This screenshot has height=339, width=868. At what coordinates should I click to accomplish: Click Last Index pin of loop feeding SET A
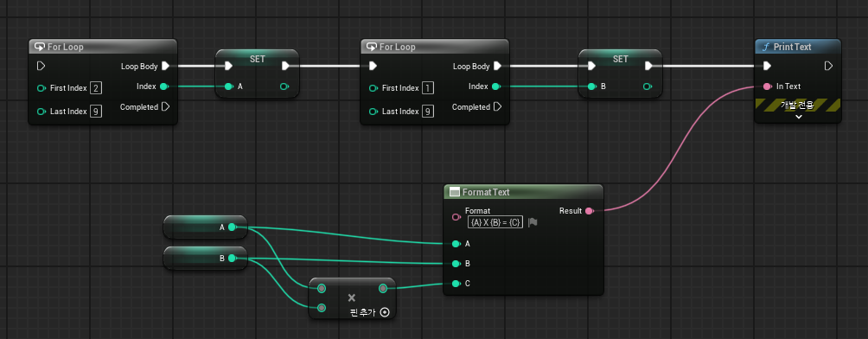pyautogui.click(x=41, y=112)
